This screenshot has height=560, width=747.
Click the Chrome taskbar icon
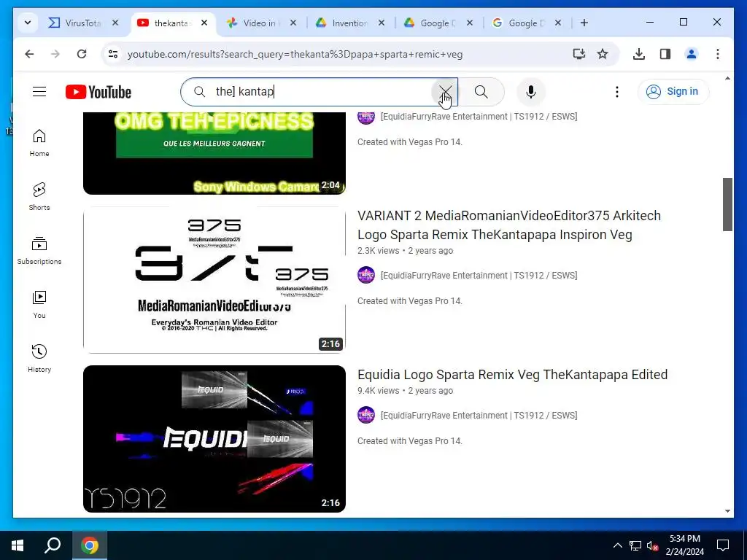coord(90,545)
